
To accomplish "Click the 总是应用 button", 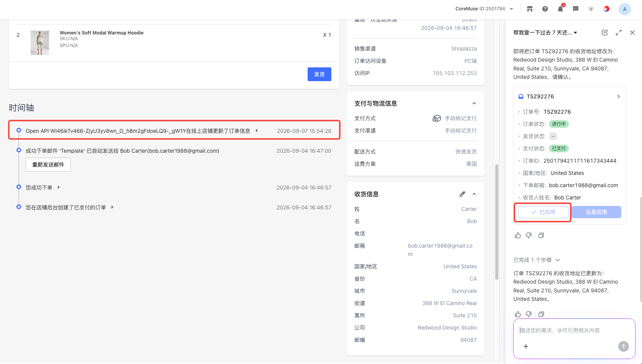I will [596, 212].
